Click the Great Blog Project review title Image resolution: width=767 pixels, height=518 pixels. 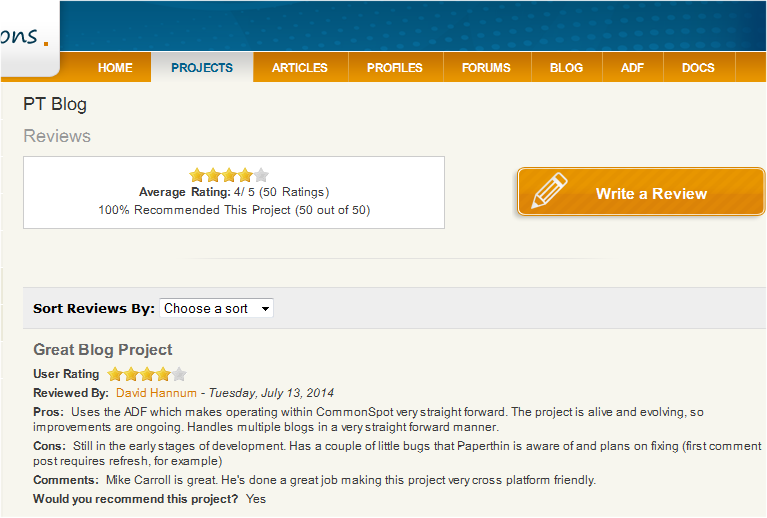[x=103, y=350]
